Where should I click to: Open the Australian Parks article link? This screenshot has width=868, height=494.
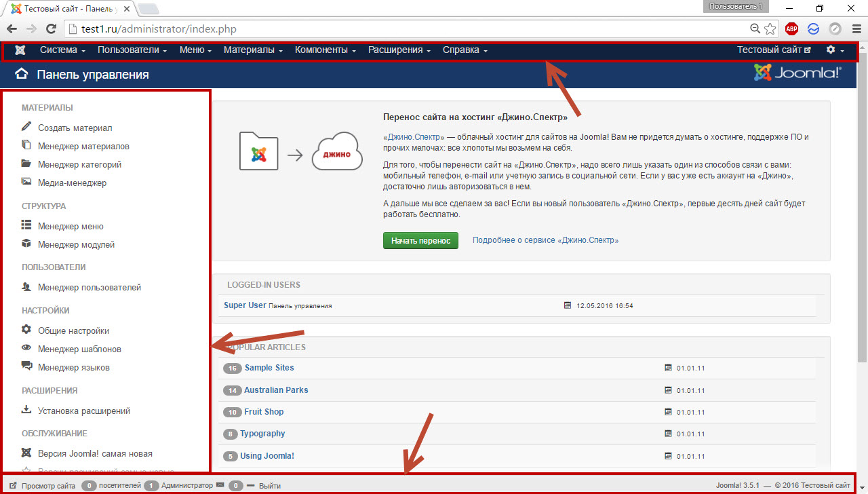(x=276, y=390)
